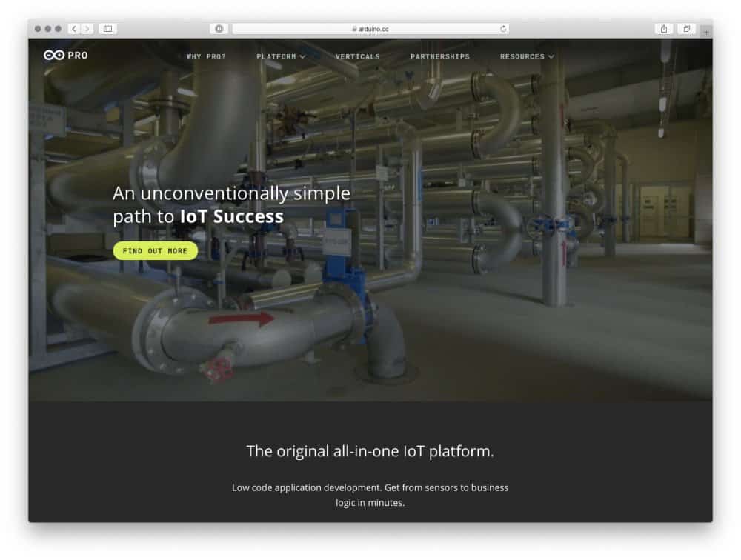The image size is (741, 560).
Task: Open the Why Pro? page
Action: click(206, 56)
